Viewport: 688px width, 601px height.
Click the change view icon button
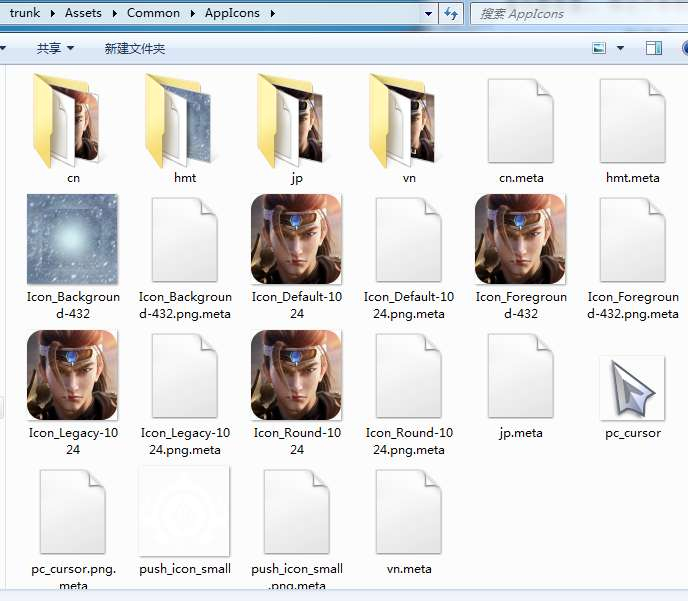pos(600,48)
